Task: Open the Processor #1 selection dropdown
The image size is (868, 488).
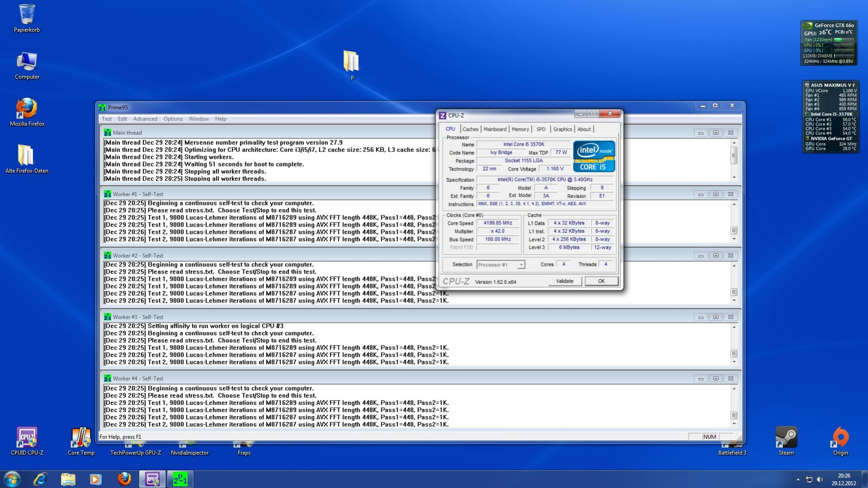Action: coord(501,265)
